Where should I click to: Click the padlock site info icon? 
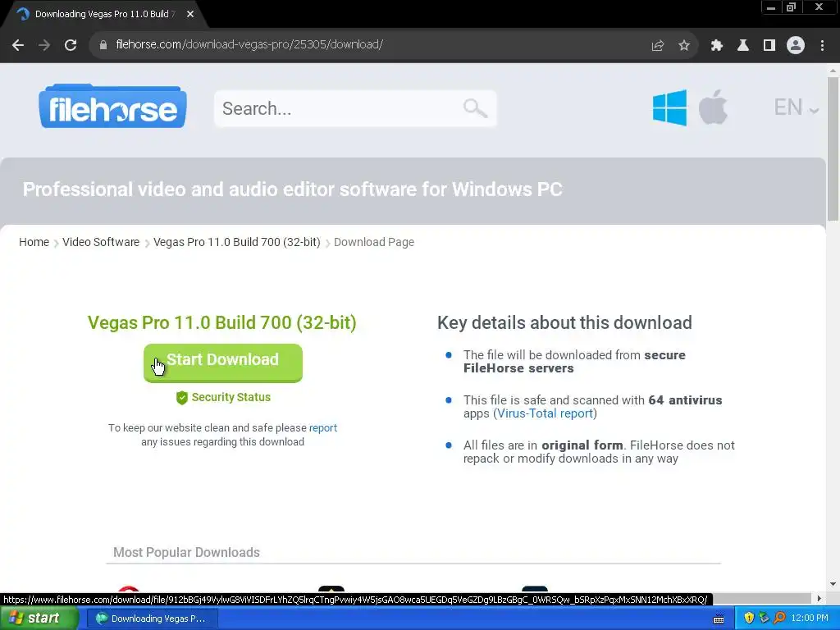pos(103,45)
